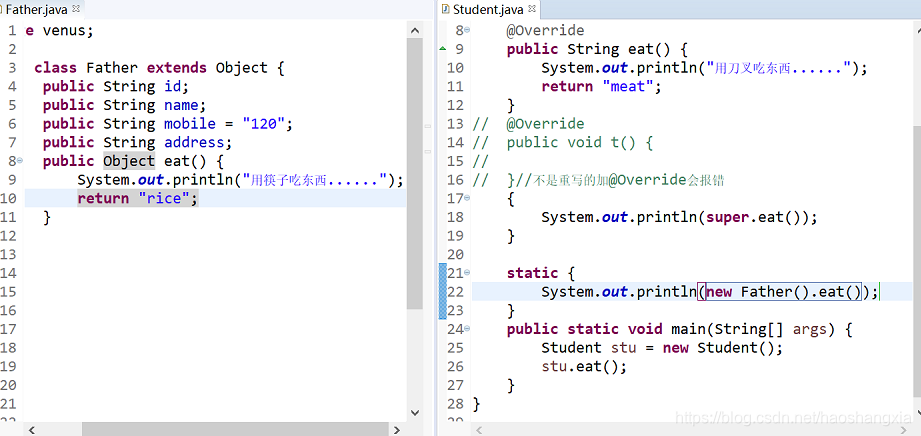Click Student.java horizontal scrollbar left arrow
Screen dimensions: 921x436
(479, 430)
